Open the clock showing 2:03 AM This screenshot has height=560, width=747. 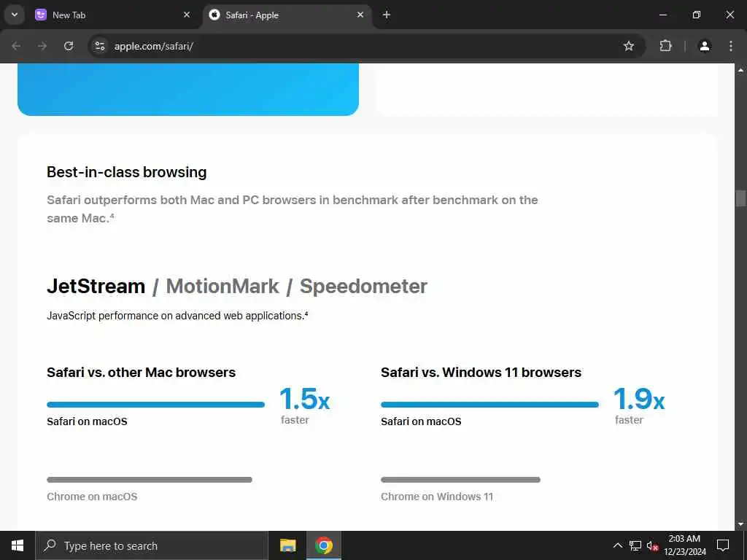(x=684, y=545)
